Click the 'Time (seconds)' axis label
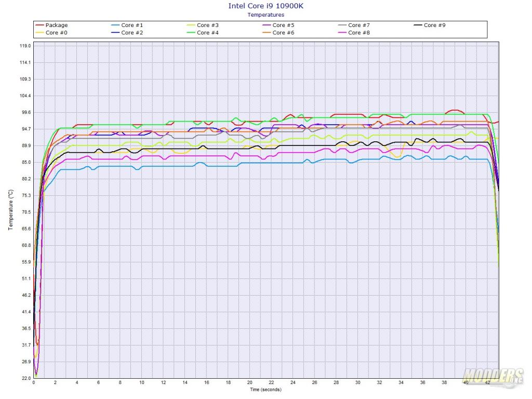Image resolution: width=532 pixels, height=399 pixels. pyautogui.click(x=265, y=390)
